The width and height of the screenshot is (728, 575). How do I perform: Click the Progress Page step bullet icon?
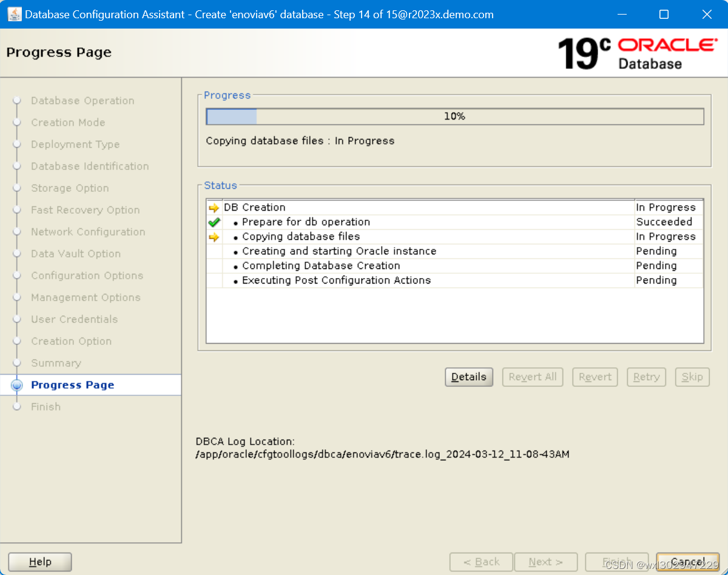17,385
